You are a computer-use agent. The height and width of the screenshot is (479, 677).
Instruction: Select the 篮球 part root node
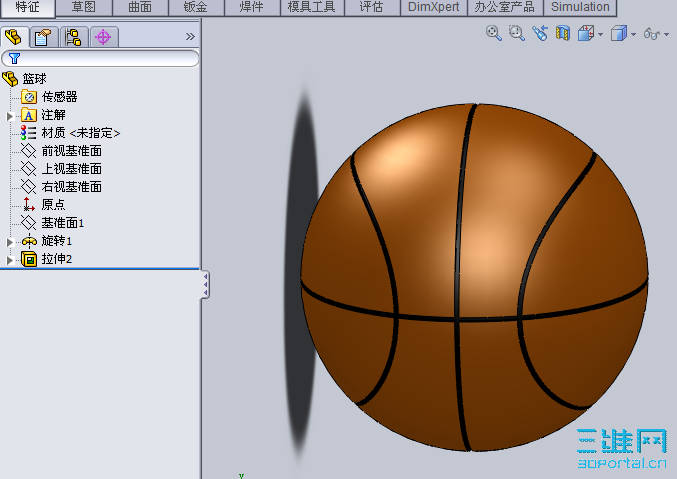[x=34, y=79]
